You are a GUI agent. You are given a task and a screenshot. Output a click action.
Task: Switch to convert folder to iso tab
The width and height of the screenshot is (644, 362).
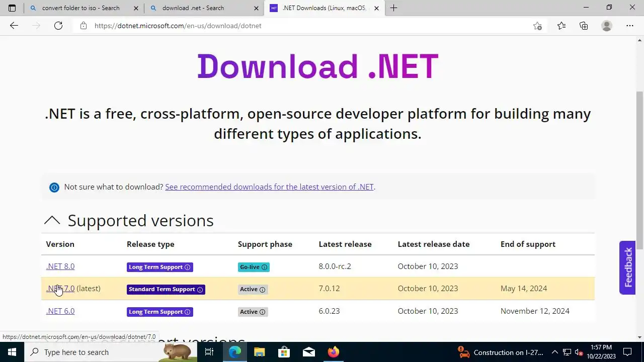point(84,8)
